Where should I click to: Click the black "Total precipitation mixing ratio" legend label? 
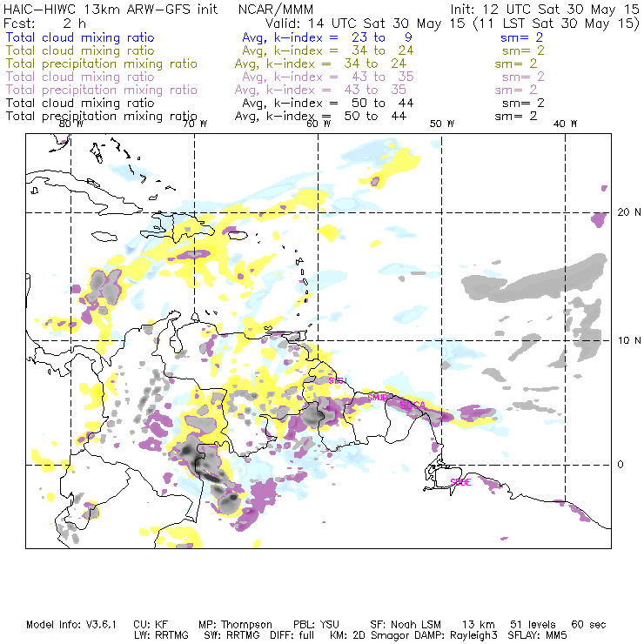tap(102, 117)
